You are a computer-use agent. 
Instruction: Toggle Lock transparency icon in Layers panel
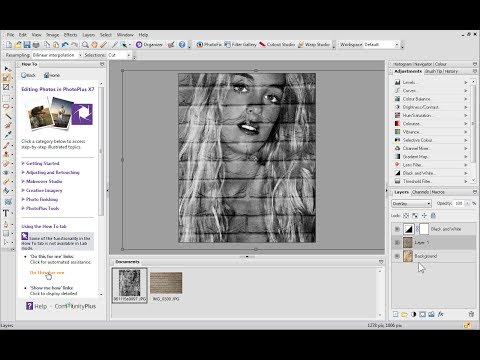(406, 216)
